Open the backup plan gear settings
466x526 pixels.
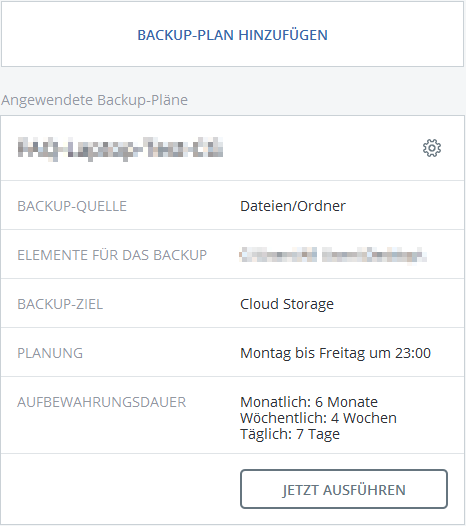431,148
